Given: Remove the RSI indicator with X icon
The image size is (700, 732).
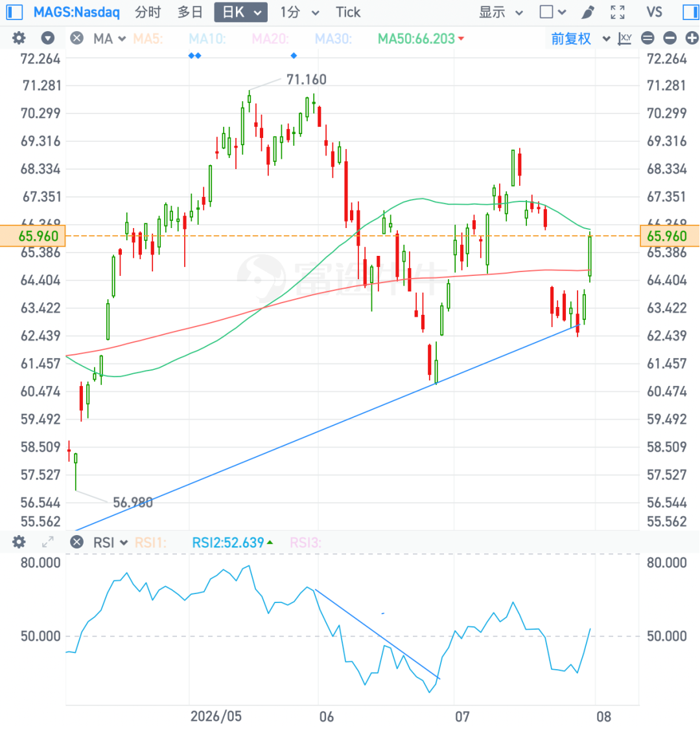Looking at the screenshot, I should [76, 542].
